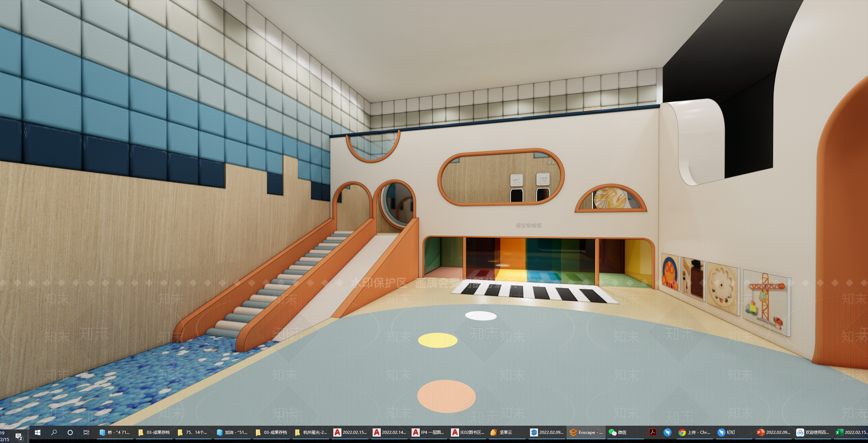Open the unlabeled blue bird icon beside Acrobat
Screen dimensions: 868x443
(x=667, y=433)
